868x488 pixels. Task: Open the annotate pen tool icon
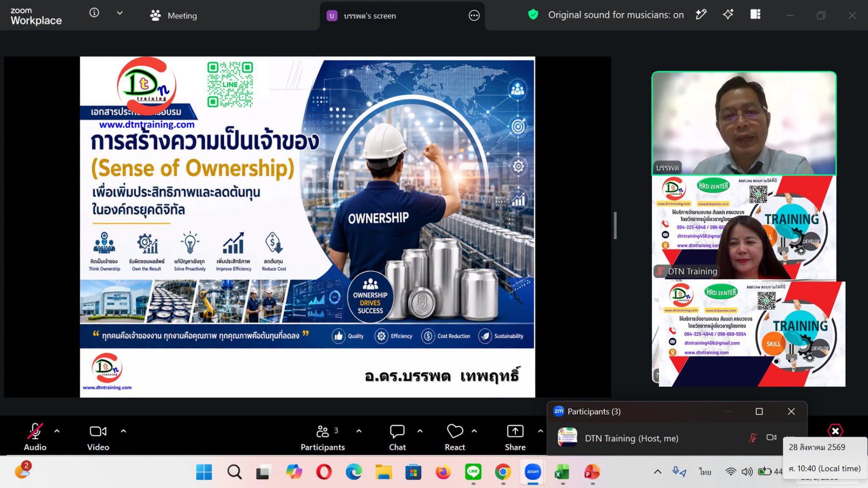[x=701, y=14]
